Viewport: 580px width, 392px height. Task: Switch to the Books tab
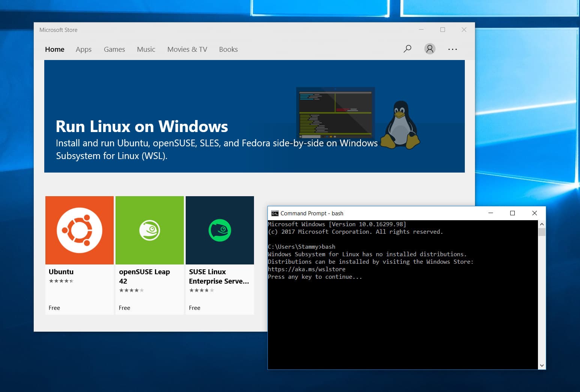point(228,49)
